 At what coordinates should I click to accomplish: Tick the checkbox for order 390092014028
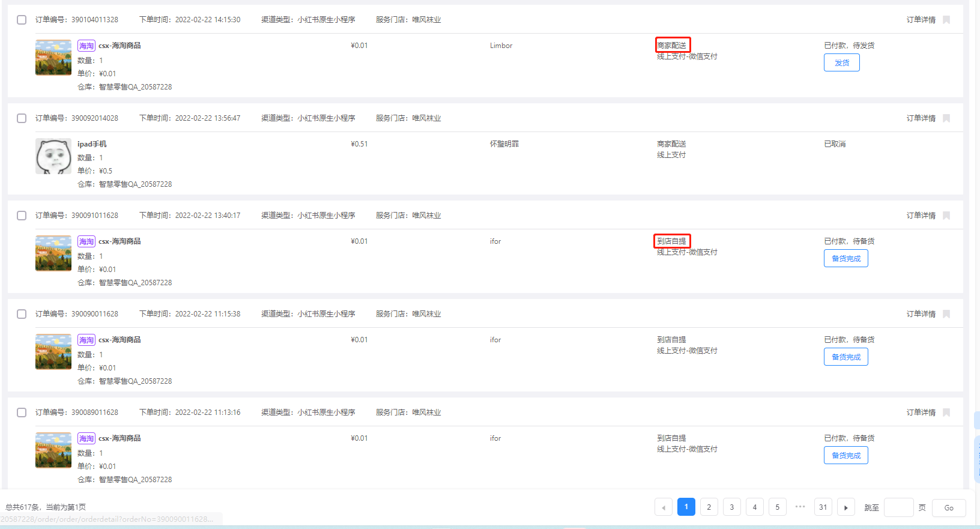(x=22, y=118)
